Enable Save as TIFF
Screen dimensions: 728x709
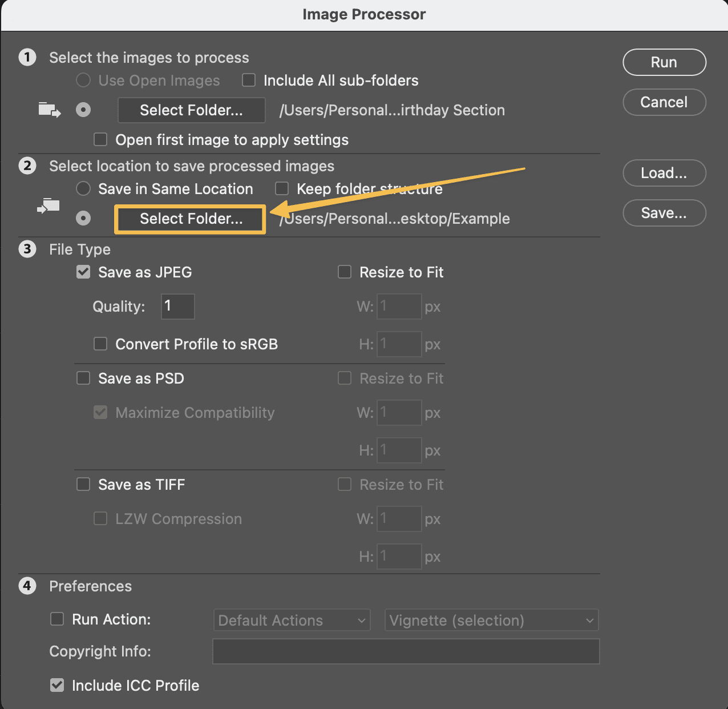pos(83,484)
